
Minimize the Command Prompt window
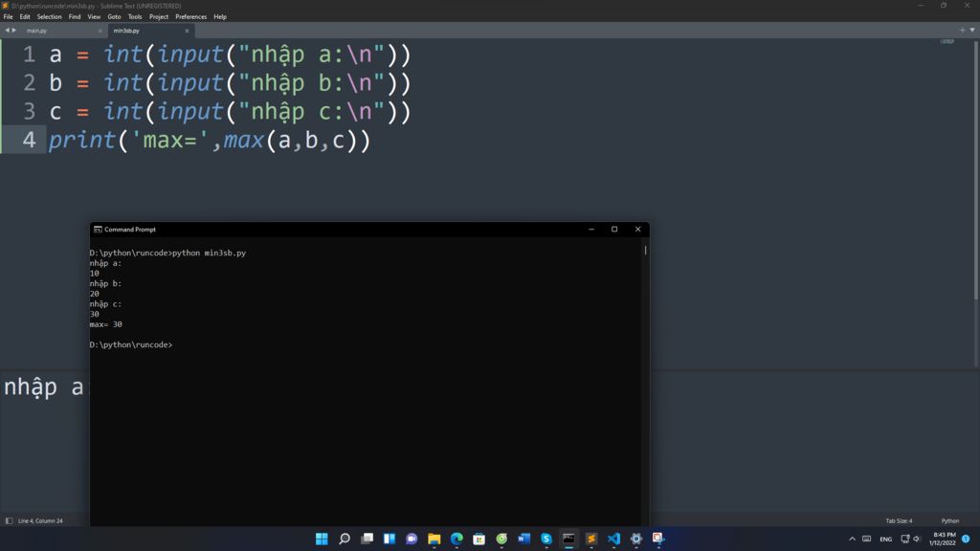pos(591,230)
